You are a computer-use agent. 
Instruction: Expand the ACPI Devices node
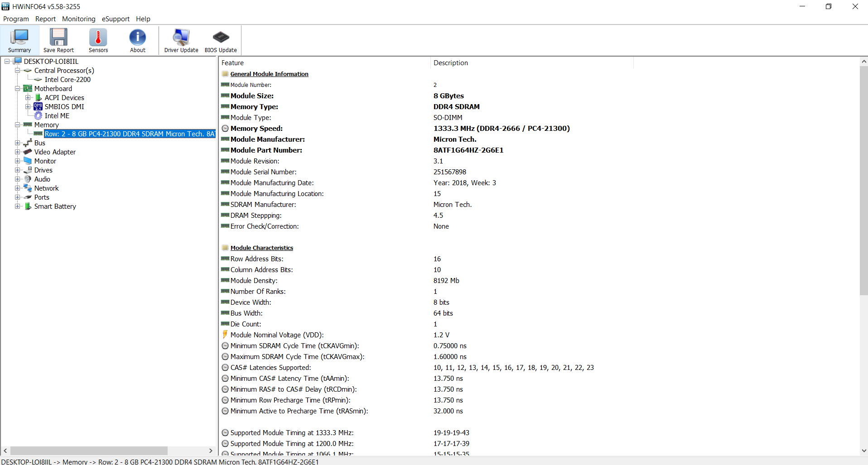(x=28, y=97)
